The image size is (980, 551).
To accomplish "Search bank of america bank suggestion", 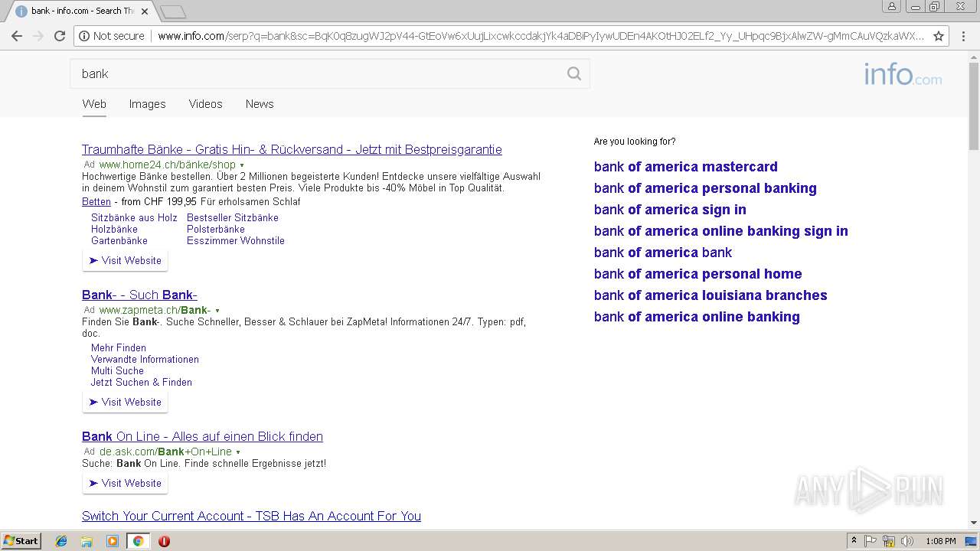I will (x=663, y=253).
